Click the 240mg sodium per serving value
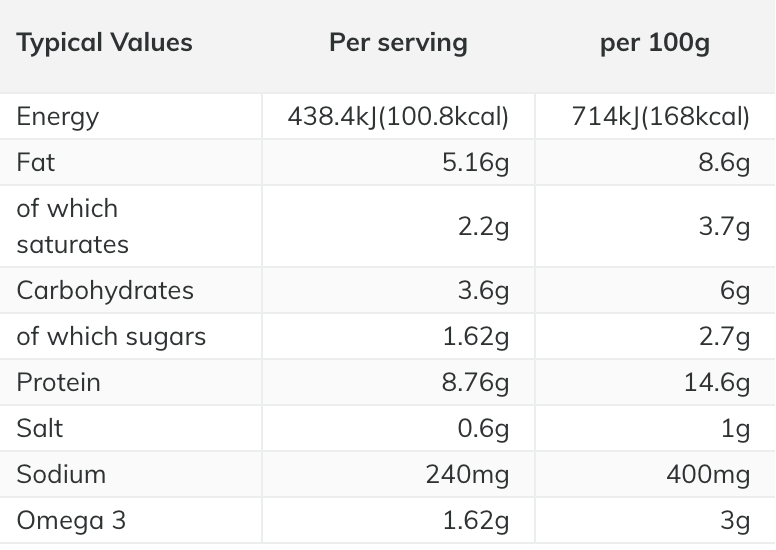This screenshot has width=776, height=550. 467,474
